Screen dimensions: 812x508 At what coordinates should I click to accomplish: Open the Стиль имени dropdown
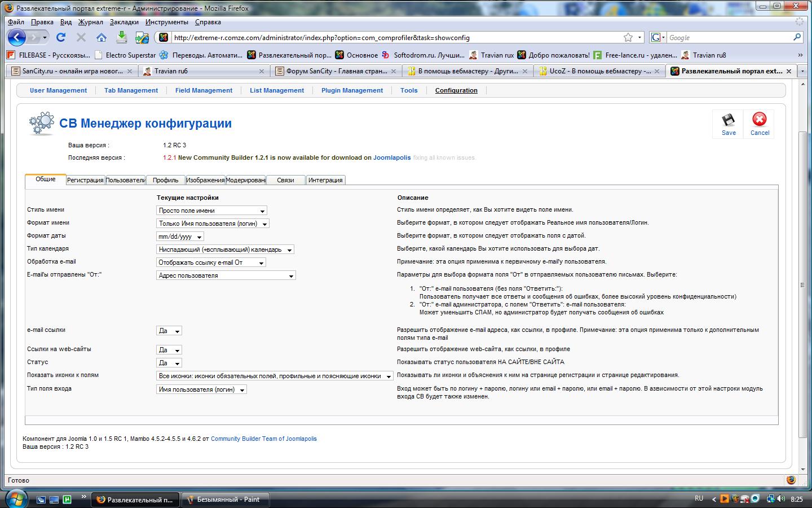click(x=211, y=211)
